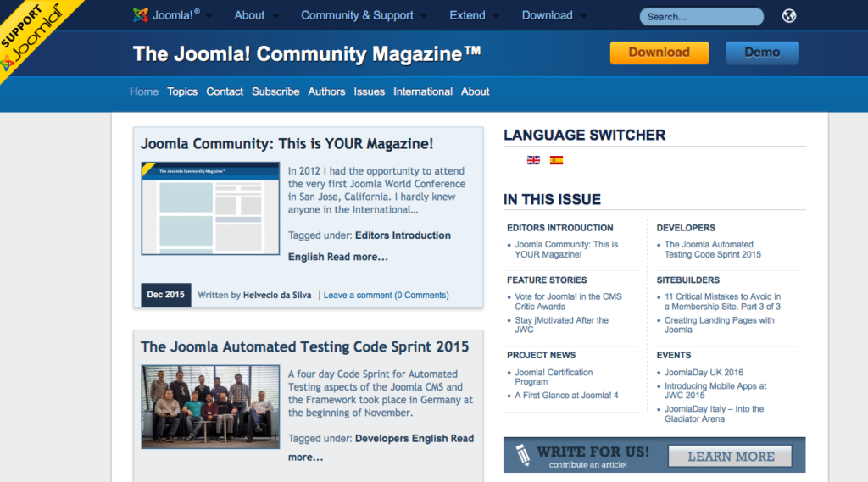Open About in magazine navigation
This screenshot has width=868, height=482.
475,91
